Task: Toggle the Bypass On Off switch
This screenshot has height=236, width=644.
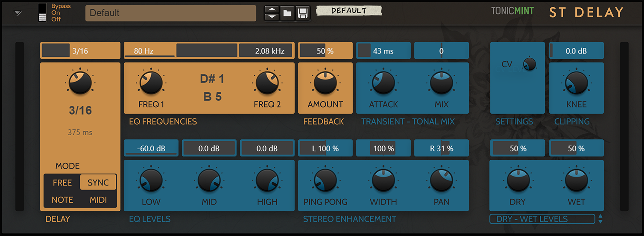Action: (42, 13)
